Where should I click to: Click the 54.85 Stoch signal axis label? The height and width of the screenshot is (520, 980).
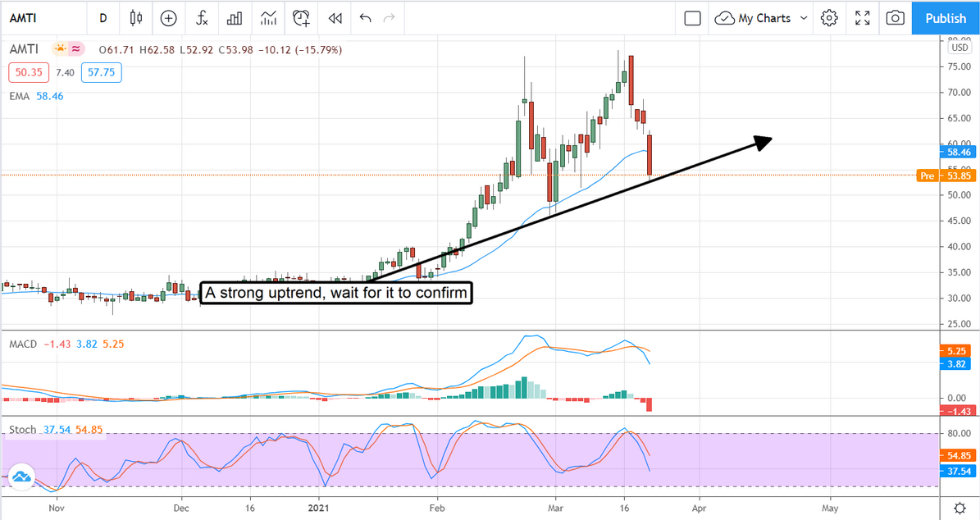point(958,456)
